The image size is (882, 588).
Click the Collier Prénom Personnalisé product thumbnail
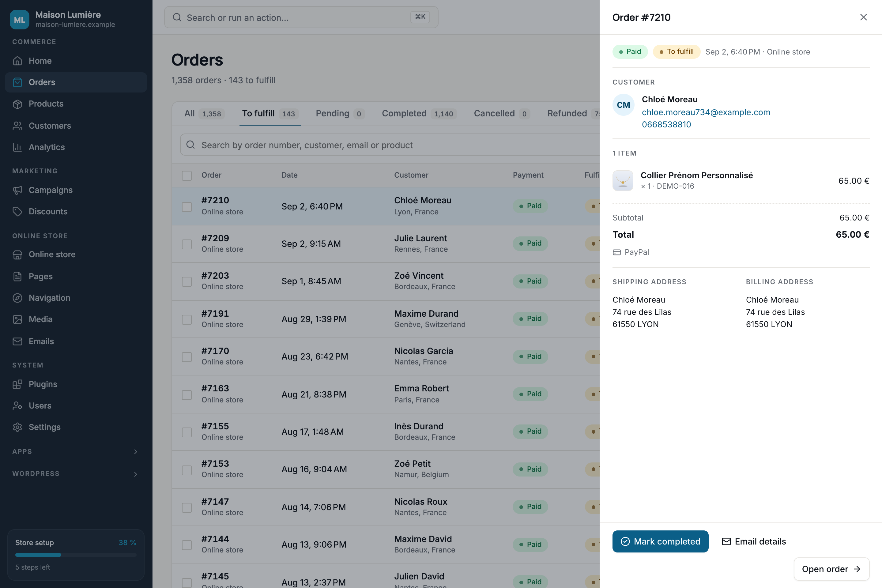tap(623, 181)
